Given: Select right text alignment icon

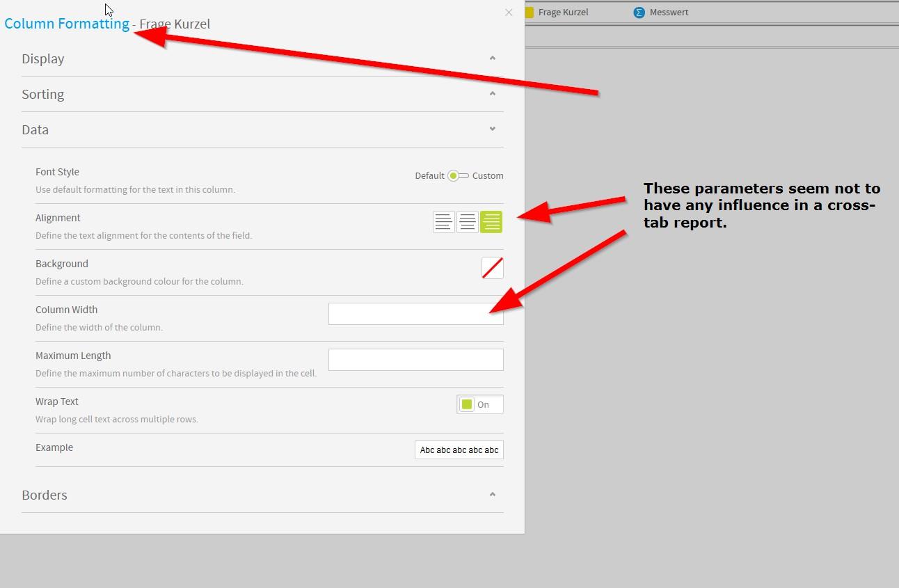Looking at the screenshot, I should click(491, 222).
